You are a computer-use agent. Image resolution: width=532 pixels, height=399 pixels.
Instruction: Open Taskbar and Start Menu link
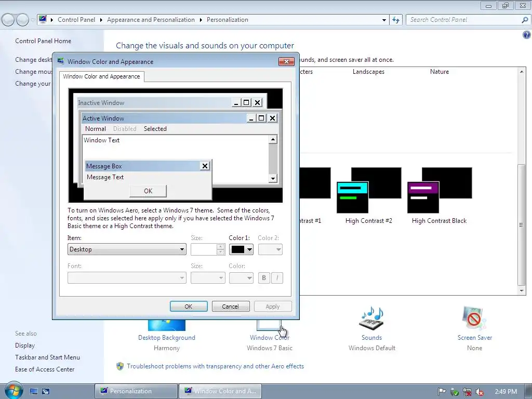pos(47,357)
